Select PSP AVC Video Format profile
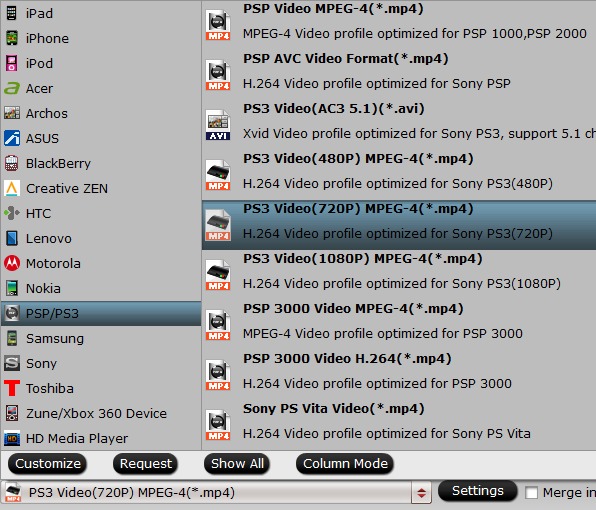The width and height of the screenshot is (596, 510). point(399,75)
